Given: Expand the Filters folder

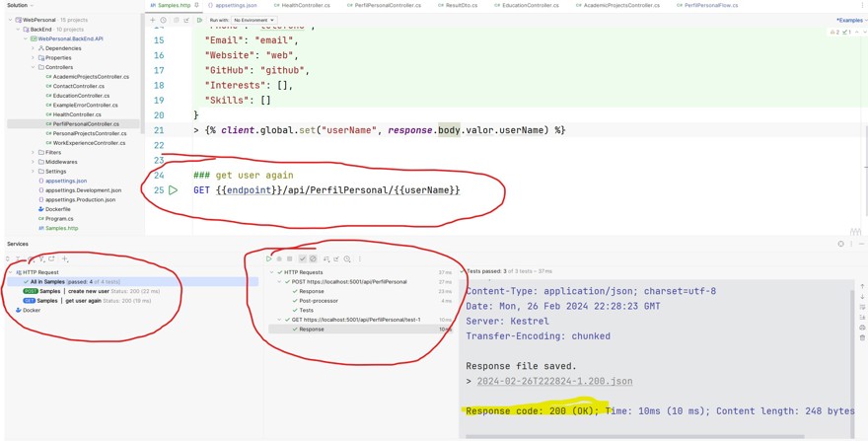Looking at the screenshot, I should tap(33, 152).
